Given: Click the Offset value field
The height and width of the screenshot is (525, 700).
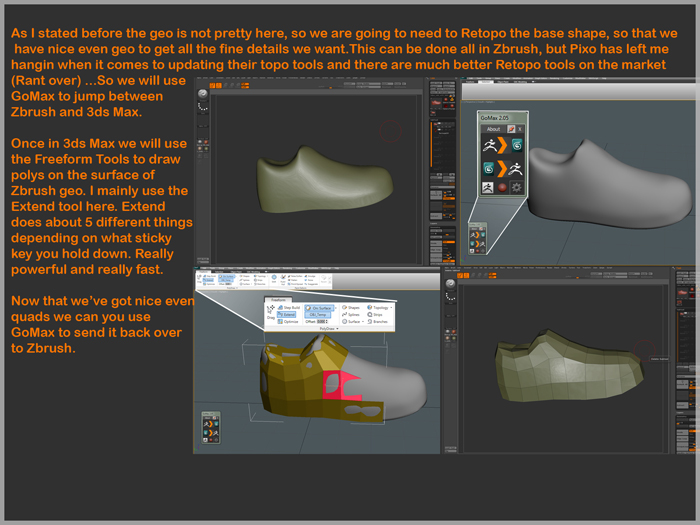Looking at the screenshot, I should pyautogui.click(x=321, y=322).
